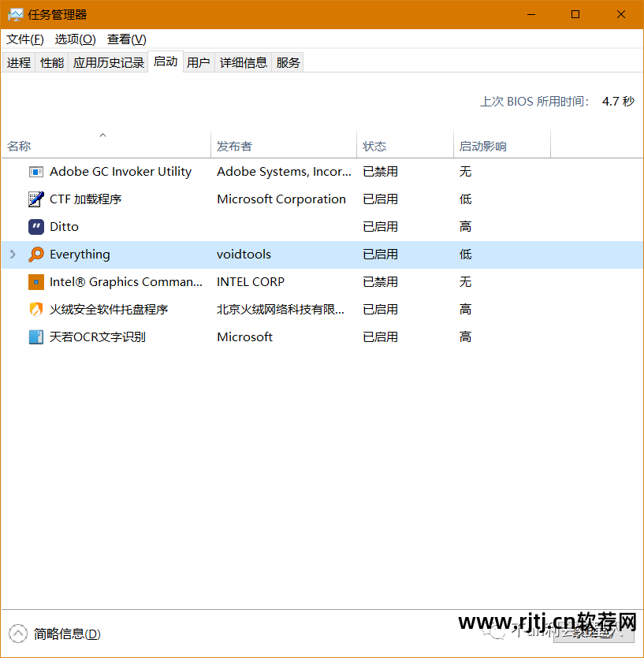Click the Everything key icon
The width and height of the screenshot is (644, 658).
tap(35, 254)
